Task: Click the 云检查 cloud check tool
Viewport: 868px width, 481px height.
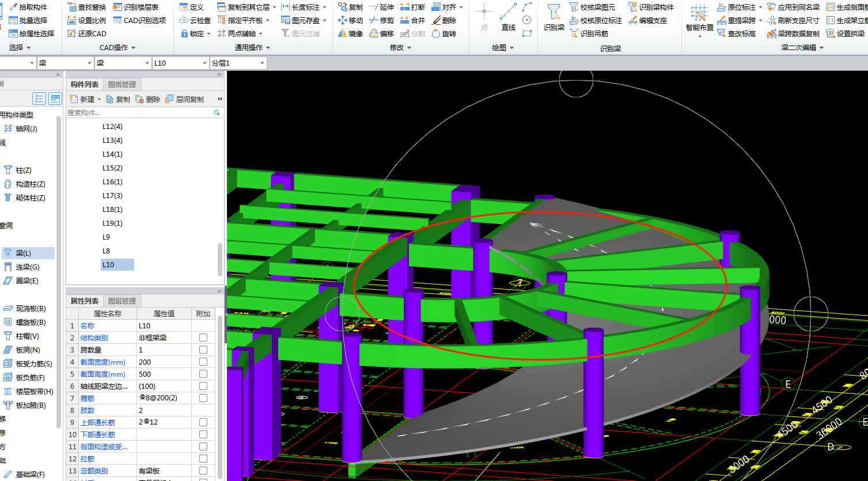Action: coord(195,20)
